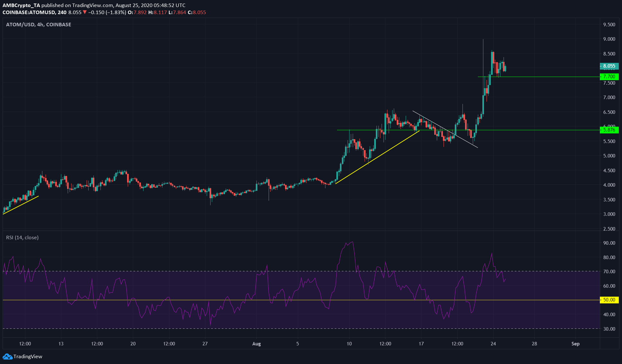Click the TradingView cloud logo icon

point(7,356)
